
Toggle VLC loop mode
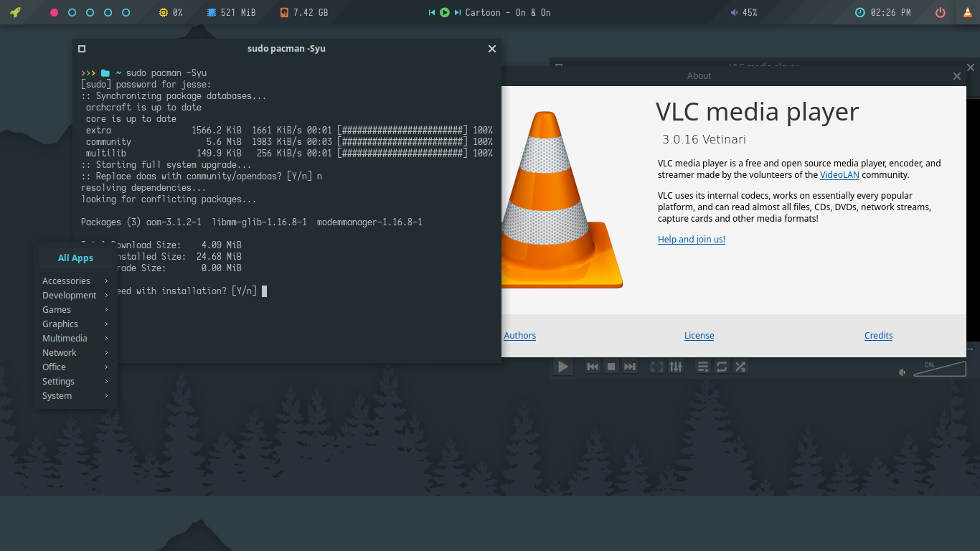[722, 367]
